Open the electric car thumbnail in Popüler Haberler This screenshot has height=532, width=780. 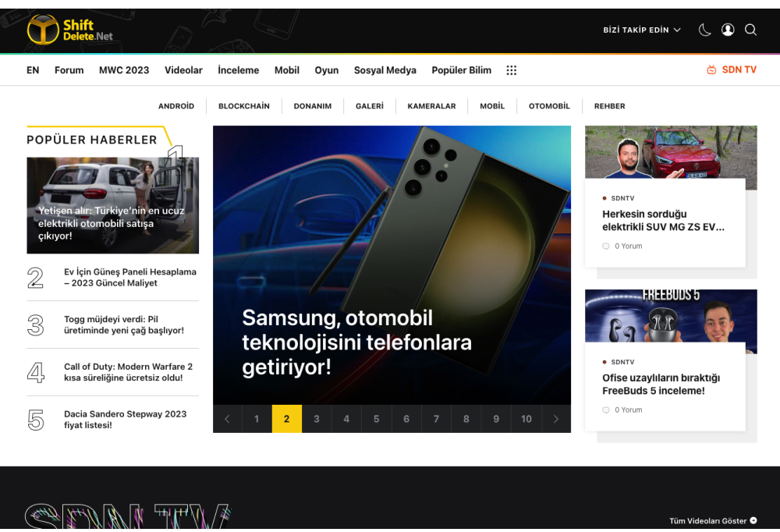click(112, 205)
